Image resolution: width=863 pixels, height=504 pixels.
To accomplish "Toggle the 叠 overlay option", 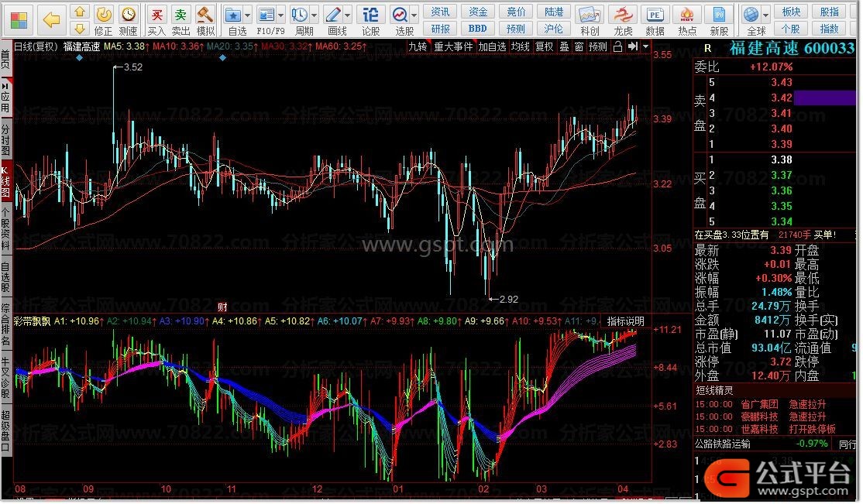I will tap(564, 46).
